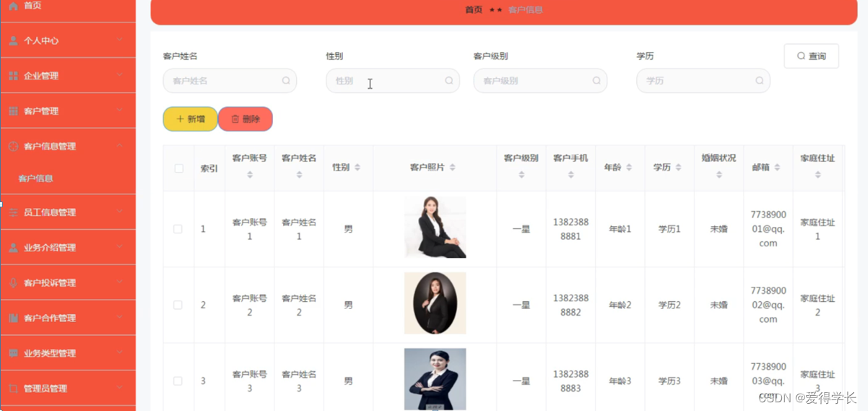Screen dimensions: 868x411
Task: Open the oval portrait photo in row 2
Action: pyautogui.click(x=435, y=303)
